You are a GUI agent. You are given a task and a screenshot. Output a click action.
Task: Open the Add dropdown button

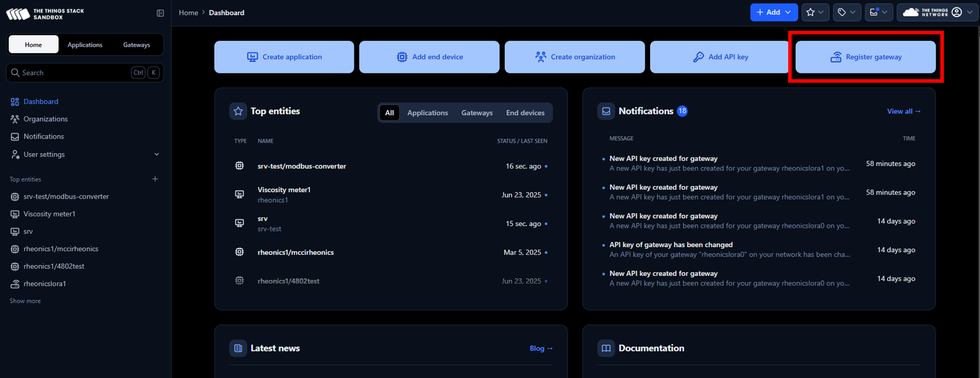pyautogui.click(x=774, y=12)
